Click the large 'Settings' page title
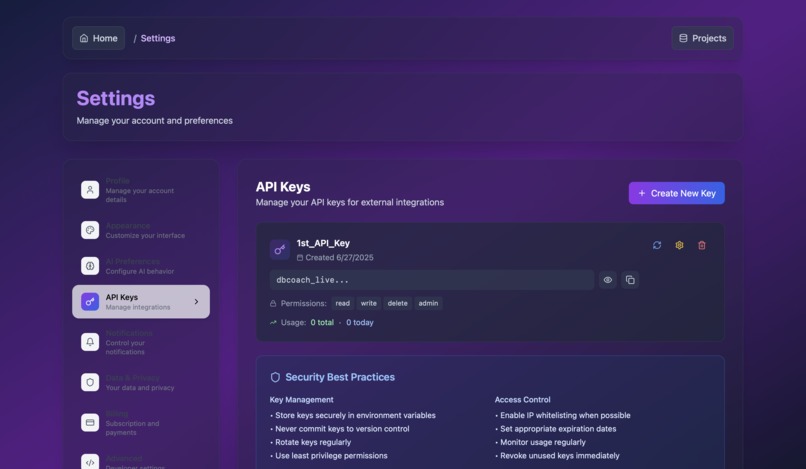The width and height of the screenshot is (806, 469). coord(116,98)
